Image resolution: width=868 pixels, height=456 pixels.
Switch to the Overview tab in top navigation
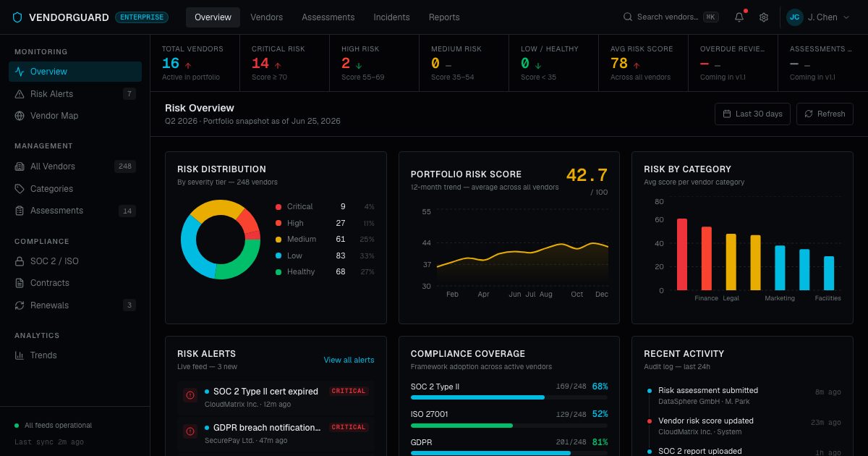point(213,17)
